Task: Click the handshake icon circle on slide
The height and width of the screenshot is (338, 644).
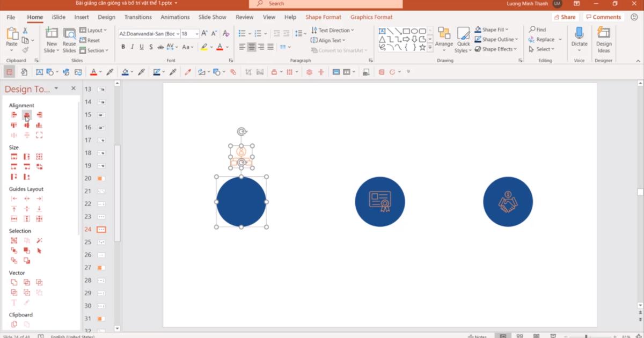Action: tap(508, 202)
